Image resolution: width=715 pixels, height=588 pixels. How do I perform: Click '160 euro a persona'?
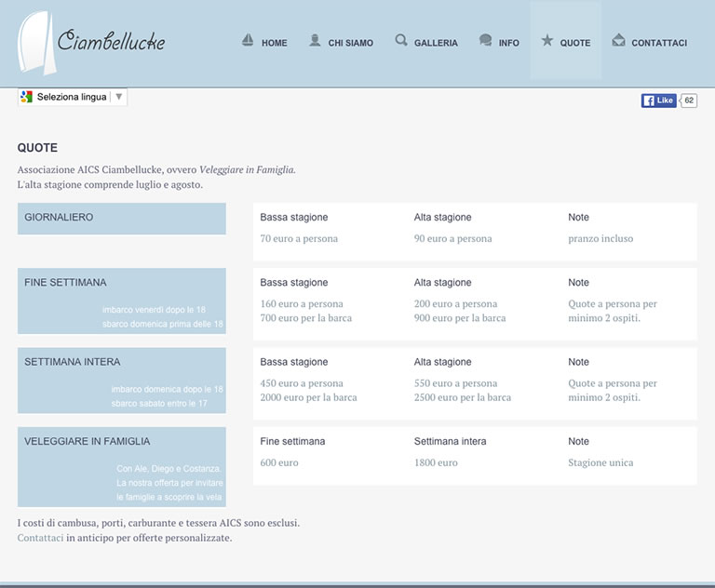[x=302, y=303]
